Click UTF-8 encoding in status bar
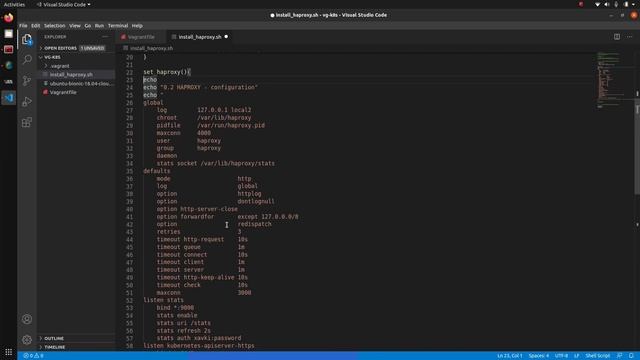Viewport: 640px width, 360px height. 561,356
